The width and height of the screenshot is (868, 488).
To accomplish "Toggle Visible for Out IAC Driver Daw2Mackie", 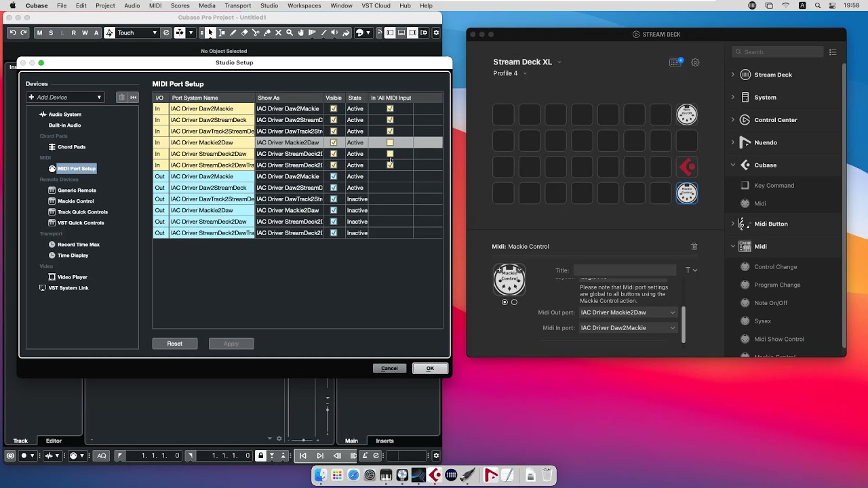I will pos(333,176).
